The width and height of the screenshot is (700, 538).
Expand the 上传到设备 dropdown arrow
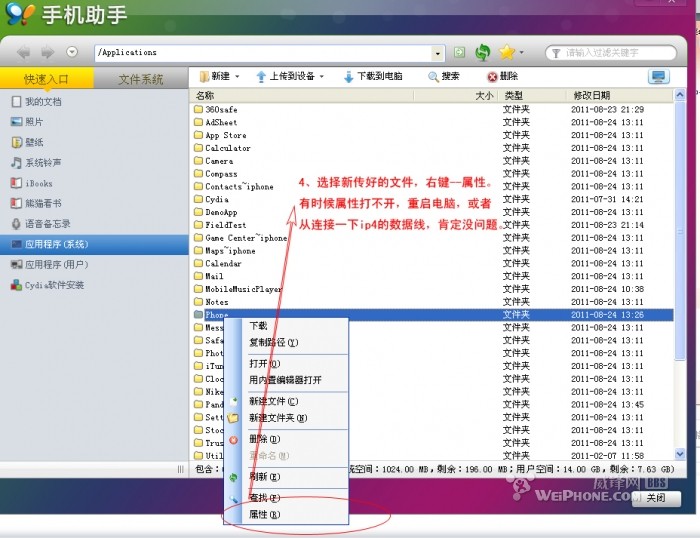[x=321, y=77]
